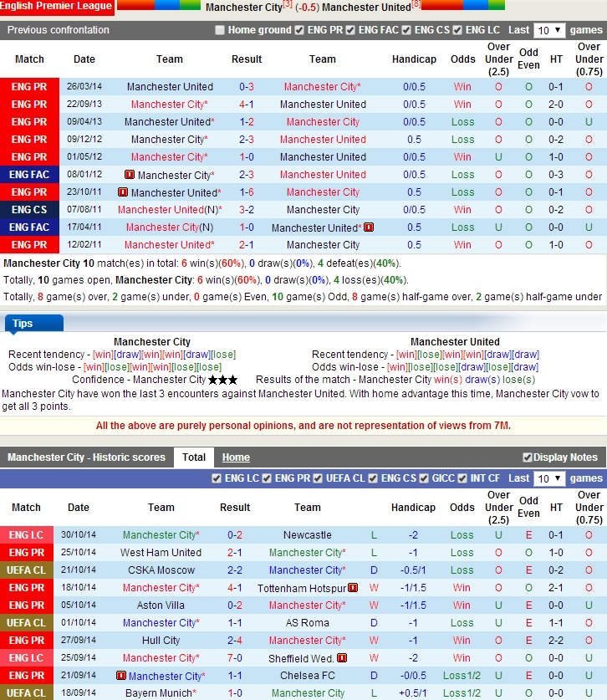Uncheck ENG LC in Historic scores filters
The width and height of the screenshot is (607, 700).
(x=217, y=478)
